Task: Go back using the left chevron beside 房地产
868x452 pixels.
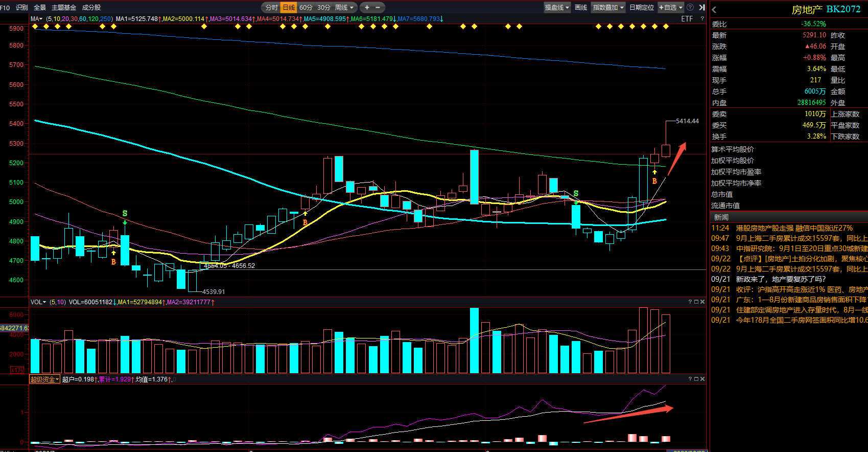Action: tap(714, 10)
